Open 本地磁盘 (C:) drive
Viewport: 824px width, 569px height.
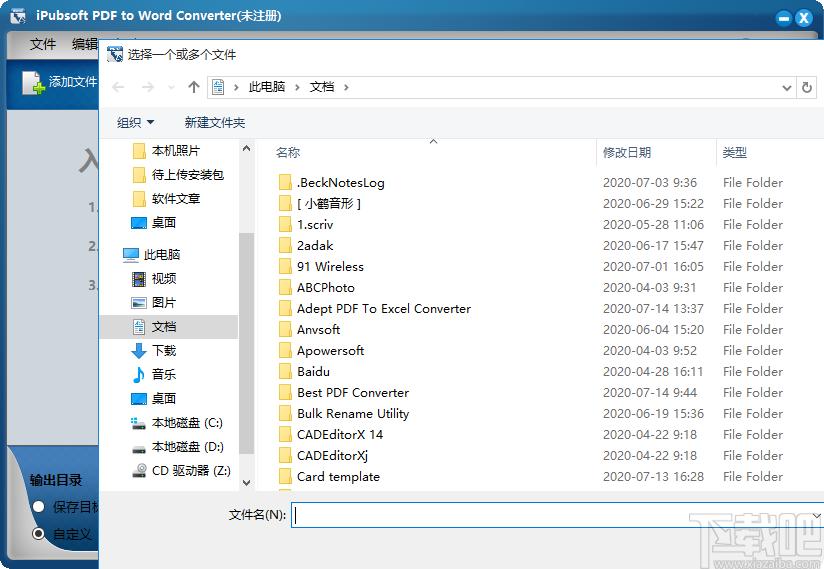[177, 423]
